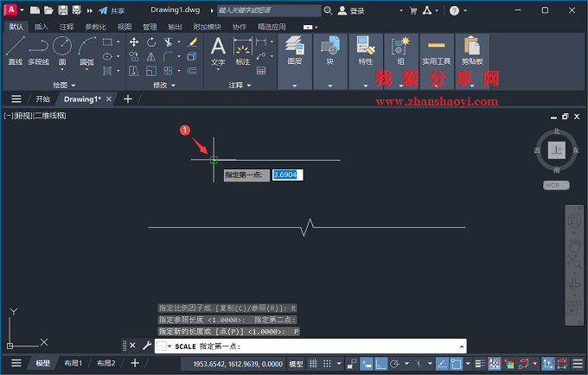Activate the Fillet tool
Screen dimensions: 588x375
point(168,56)
